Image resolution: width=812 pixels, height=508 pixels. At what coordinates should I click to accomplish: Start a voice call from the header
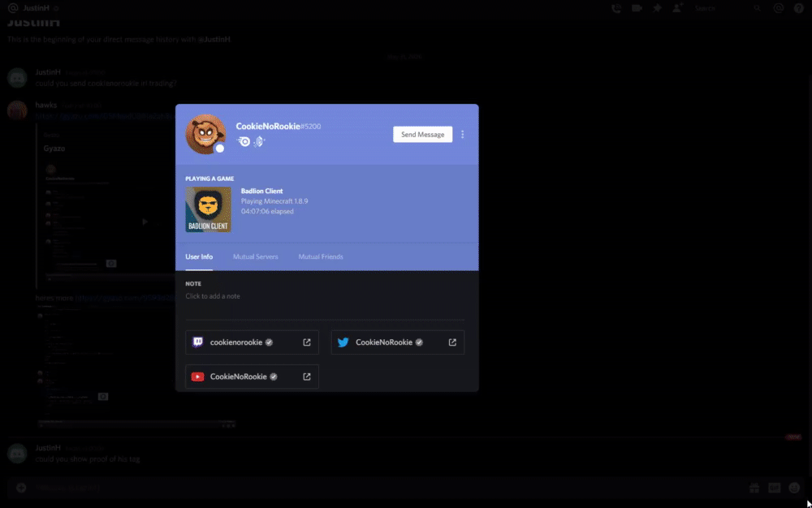615,8
